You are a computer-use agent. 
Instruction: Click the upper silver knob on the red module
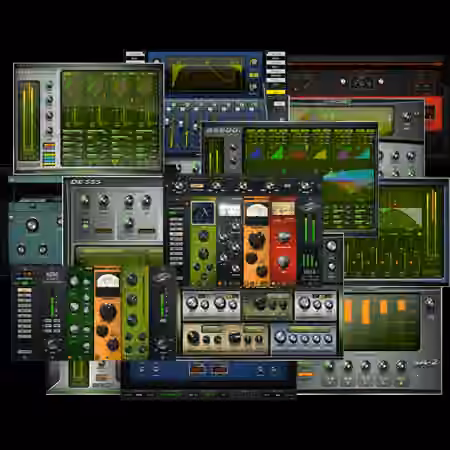[x=283, y=237]
